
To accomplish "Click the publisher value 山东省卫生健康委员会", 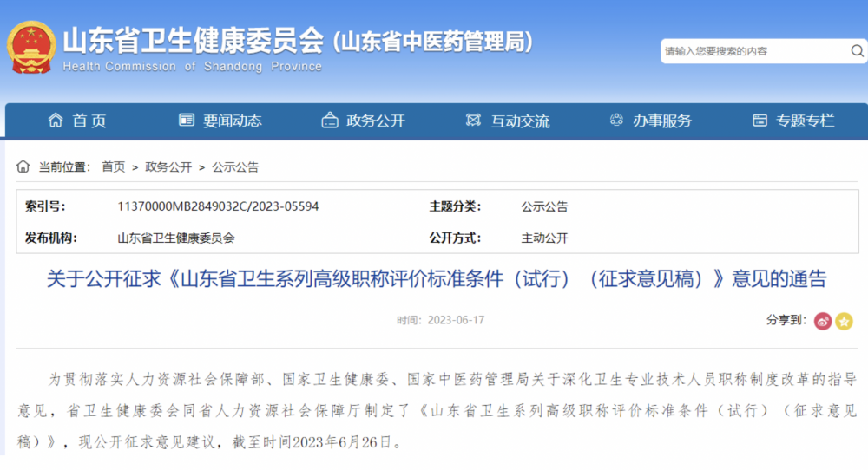I will [x=176, y=238].
